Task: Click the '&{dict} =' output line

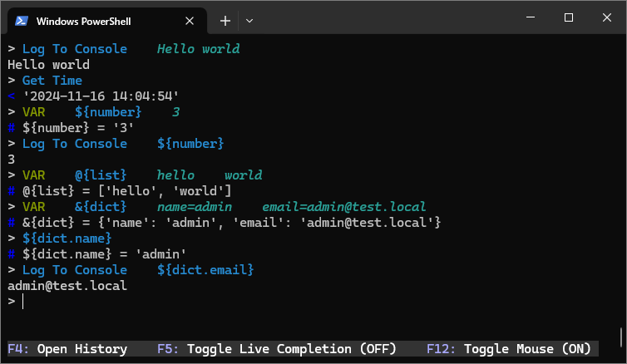Action: 224,223
